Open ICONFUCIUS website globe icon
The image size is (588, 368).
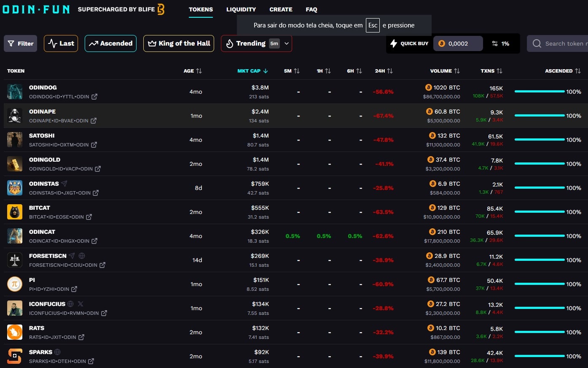70,304
